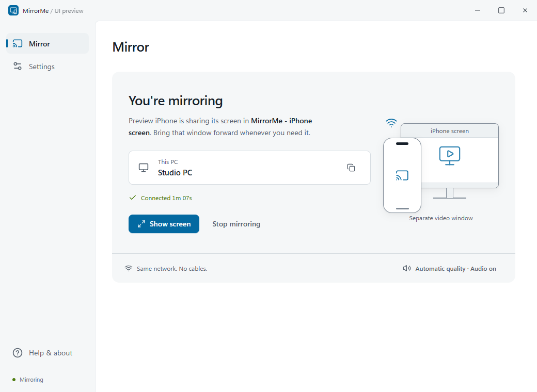Click the green check icon beside Connected

tap(133, 198)
